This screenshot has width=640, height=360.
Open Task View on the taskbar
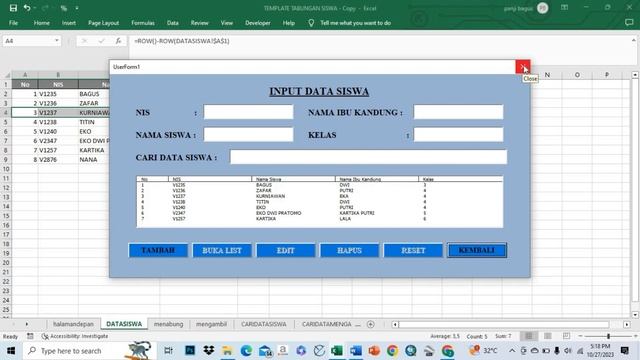(168, 351)
